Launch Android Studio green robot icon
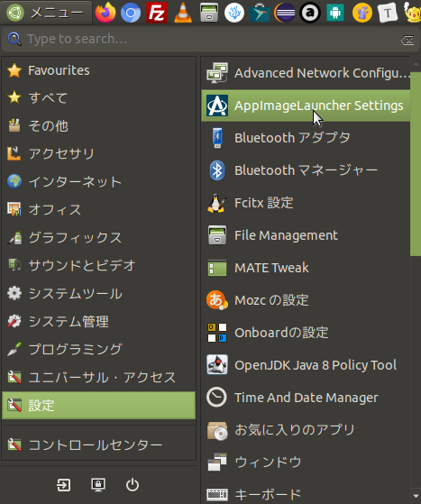The width and height of the screenshot is (421, 504). click(x=335, y=13)
